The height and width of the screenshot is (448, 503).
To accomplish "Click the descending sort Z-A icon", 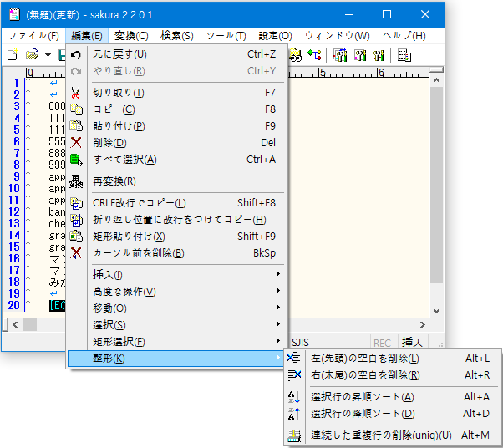I will (x=293, y=414).
